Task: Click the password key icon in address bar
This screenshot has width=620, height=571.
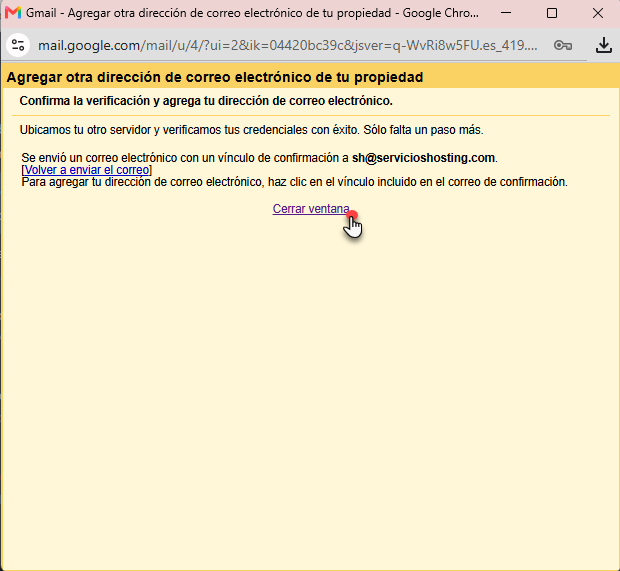Action: (x=563, y=45)
